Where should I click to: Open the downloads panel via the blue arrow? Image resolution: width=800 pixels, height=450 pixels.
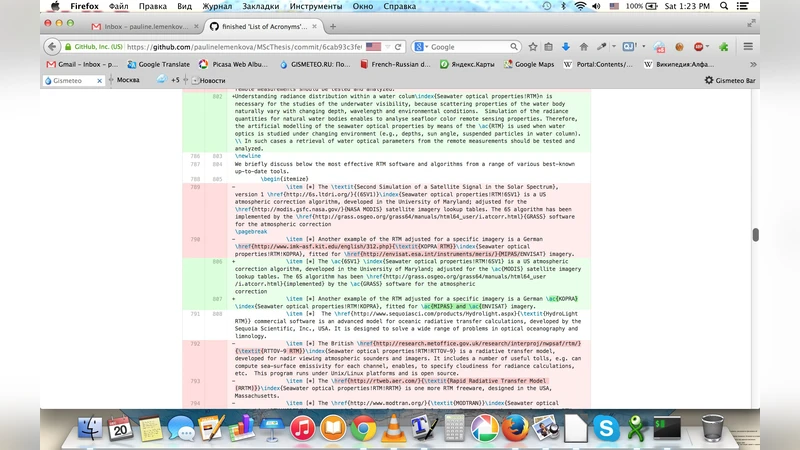565,46
